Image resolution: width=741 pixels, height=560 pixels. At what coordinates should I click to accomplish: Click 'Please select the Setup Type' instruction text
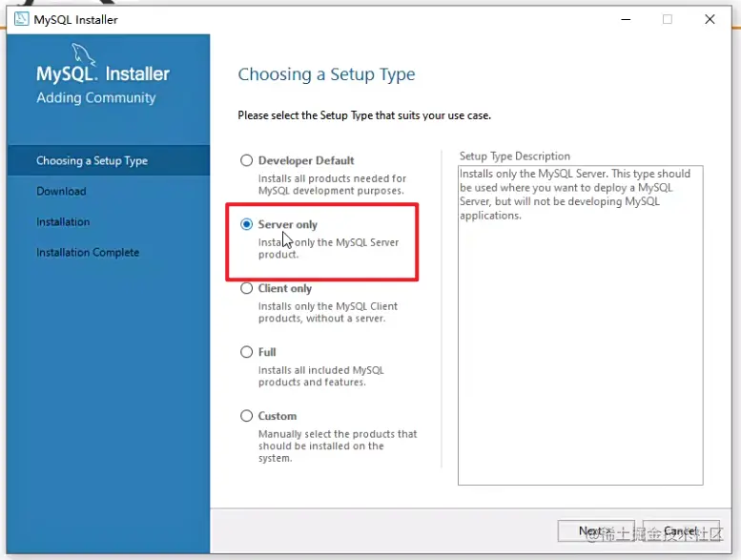364,115
